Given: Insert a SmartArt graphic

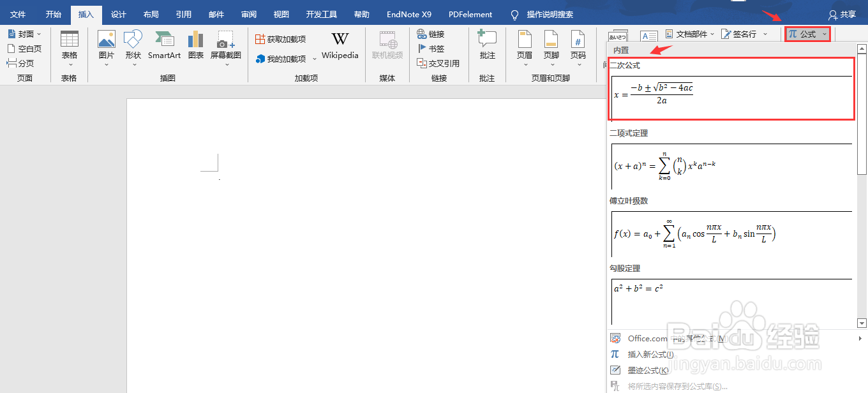Looking at the screenshot, I should 164,46.
